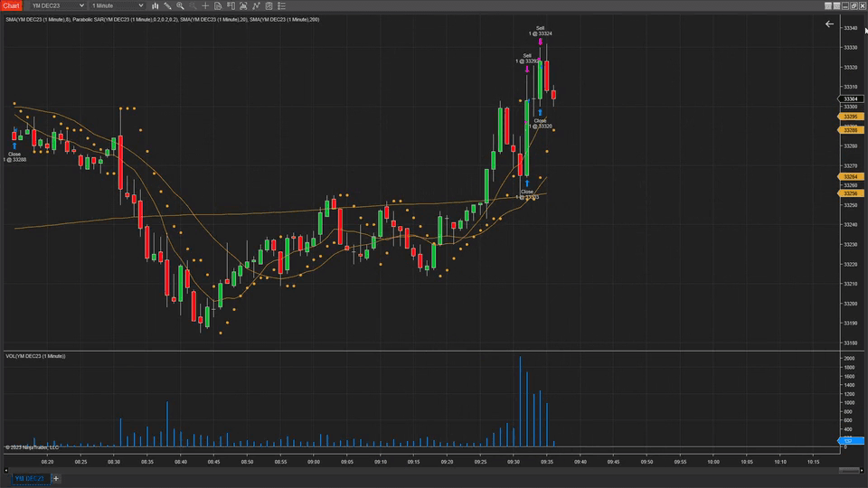This screenshot has width=868, height=488.
Task: Click the second panel layout icon in title bar
Action: click(836, 5)
